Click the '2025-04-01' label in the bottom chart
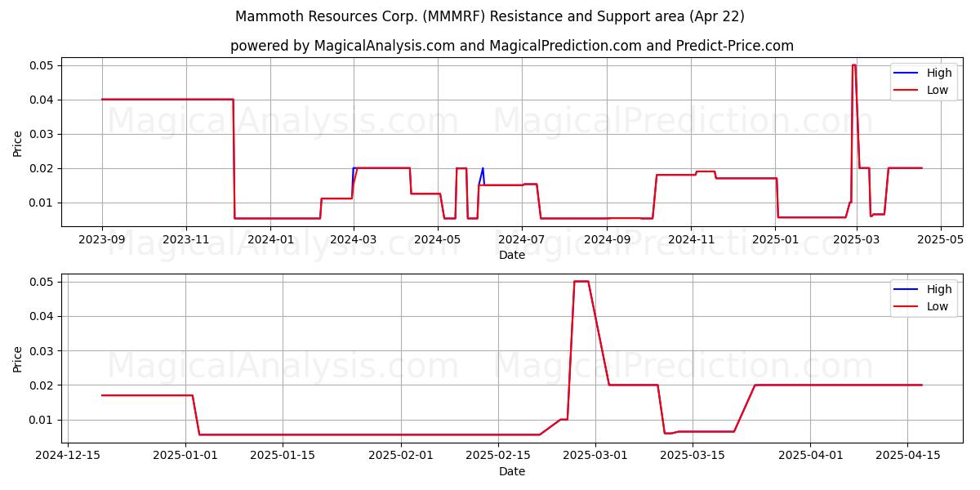Screen dimensions: 980x490 tap(810, 457)
